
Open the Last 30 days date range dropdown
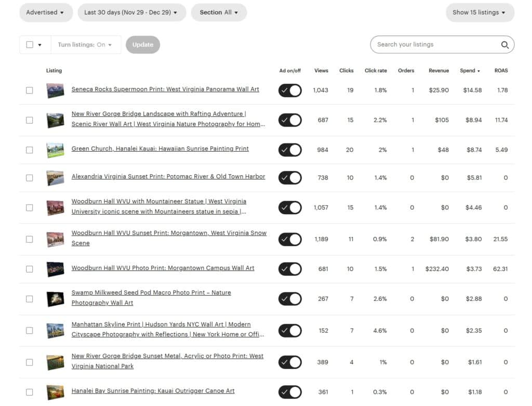pos(131,12)
